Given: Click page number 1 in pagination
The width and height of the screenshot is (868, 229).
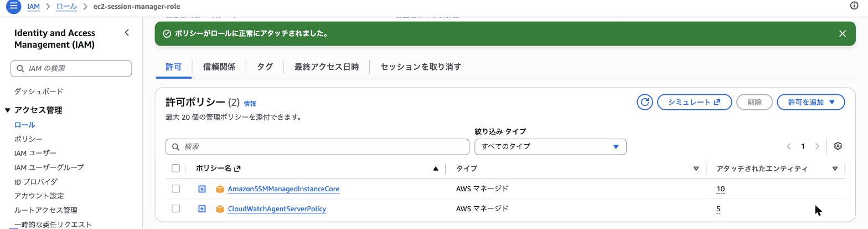Looking at the screenshot, I should [x=803, y=146].
